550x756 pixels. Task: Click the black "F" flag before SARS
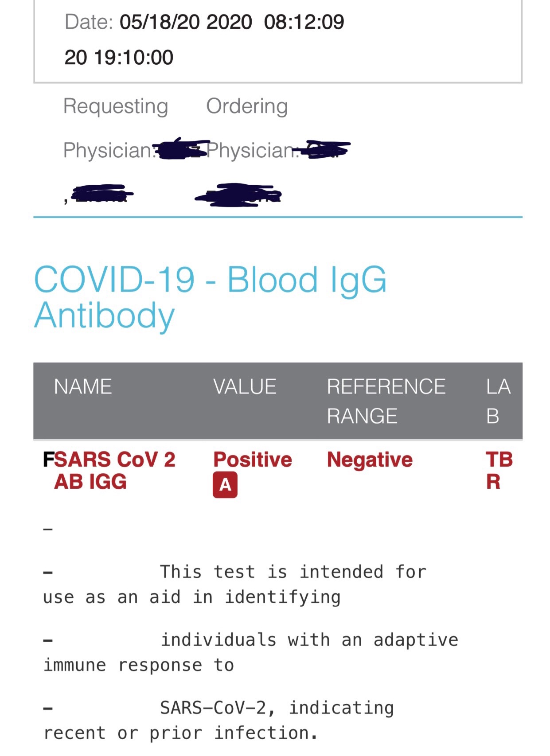coord(48,460)
